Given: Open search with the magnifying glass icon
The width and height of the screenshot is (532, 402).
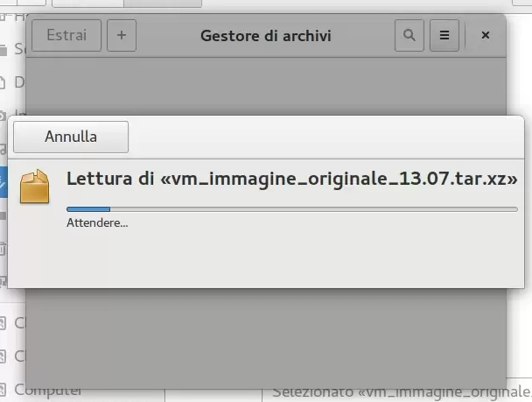Looking at the screenshot, I should pos(409,36).
